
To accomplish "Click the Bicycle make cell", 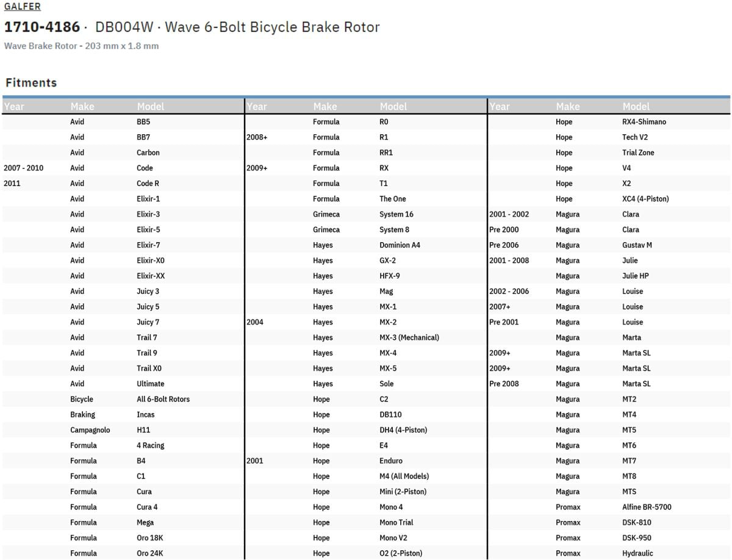I will click(x=82, y=399).
